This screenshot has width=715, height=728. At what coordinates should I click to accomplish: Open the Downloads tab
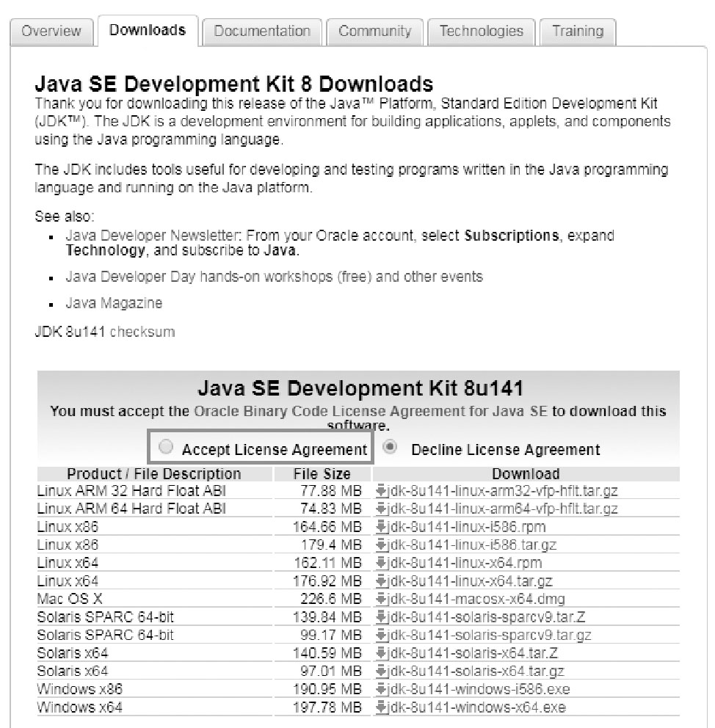(x=148, y=30)
